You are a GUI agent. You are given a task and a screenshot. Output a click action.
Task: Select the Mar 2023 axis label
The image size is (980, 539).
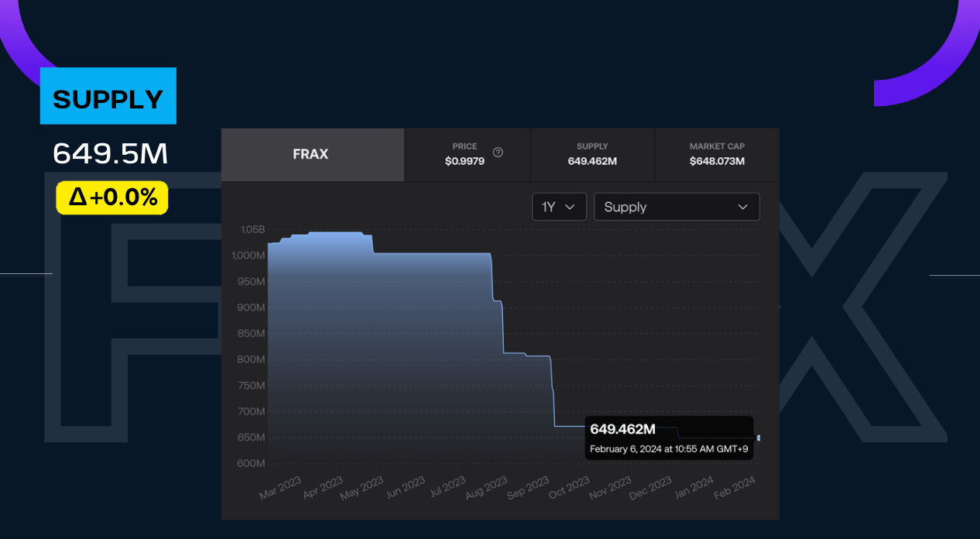point(280,486)
